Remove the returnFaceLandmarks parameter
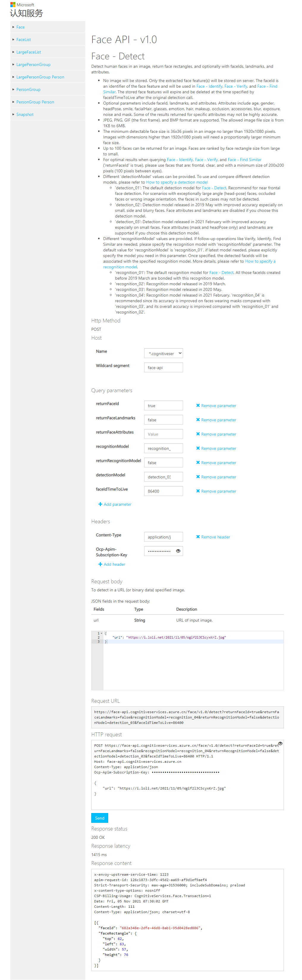302x980 pixels. coord(216,420)
